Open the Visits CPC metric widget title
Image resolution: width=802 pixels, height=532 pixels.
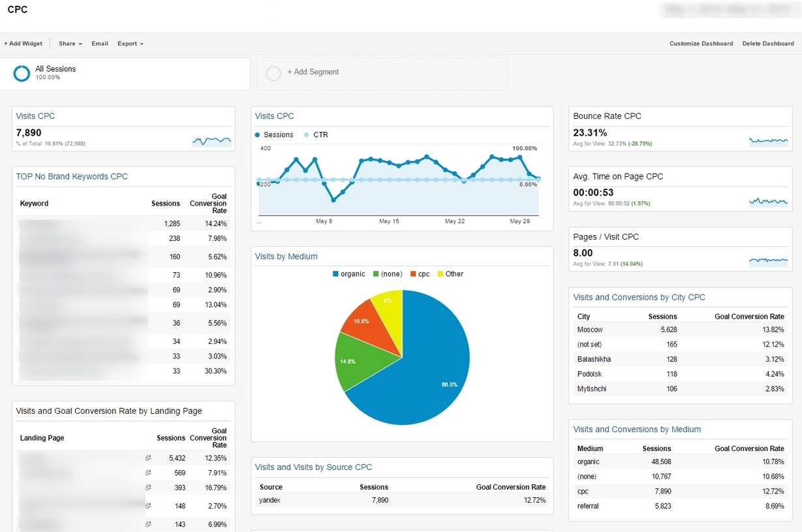(x=35, y=116)
